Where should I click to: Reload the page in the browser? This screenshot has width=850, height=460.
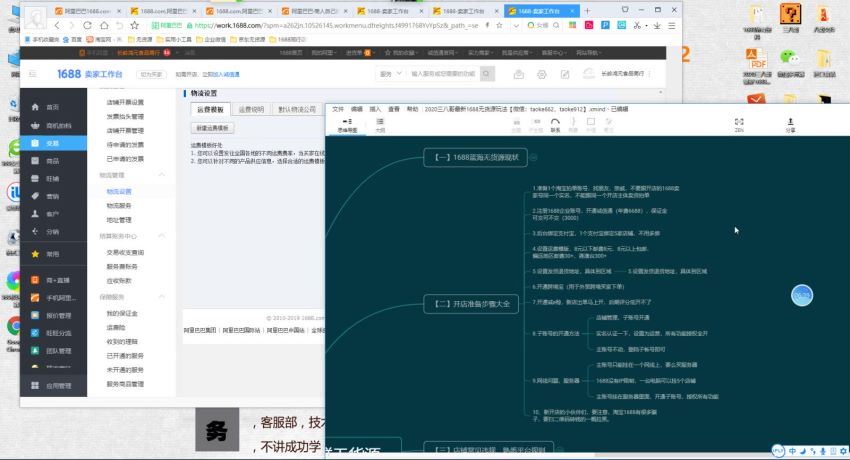[87, 25]
